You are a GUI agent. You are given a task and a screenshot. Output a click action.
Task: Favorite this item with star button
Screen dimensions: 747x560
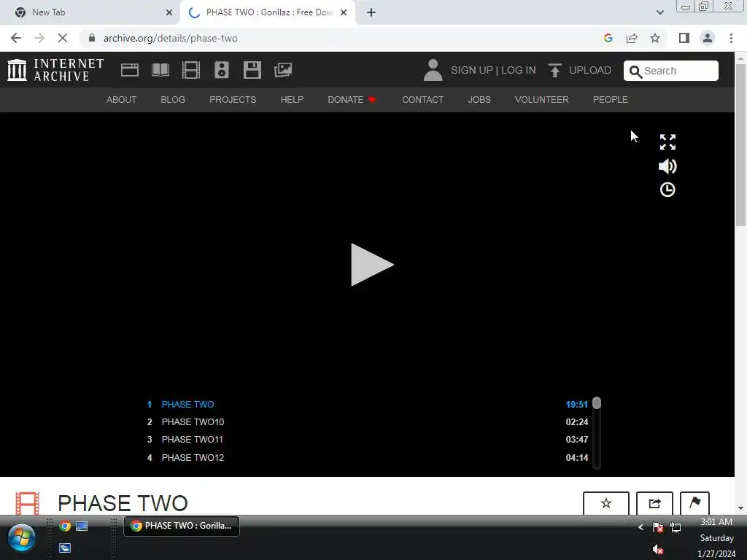pyautogui.click(x=606, y=503)
